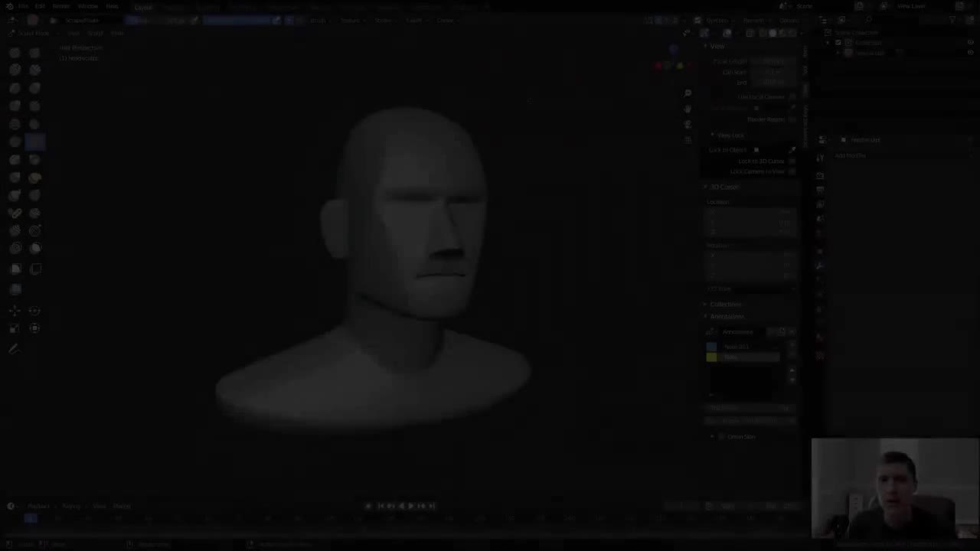Open the timeline Playback menu

(x=38, y=506)
